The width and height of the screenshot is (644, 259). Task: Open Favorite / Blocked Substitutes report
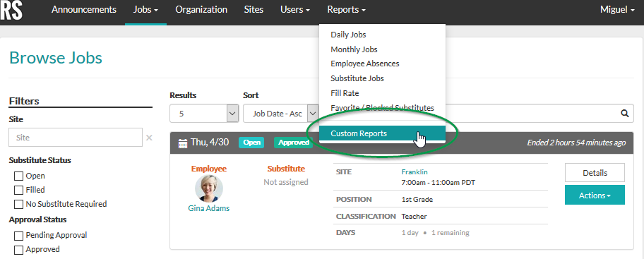[x=383, y=108]
